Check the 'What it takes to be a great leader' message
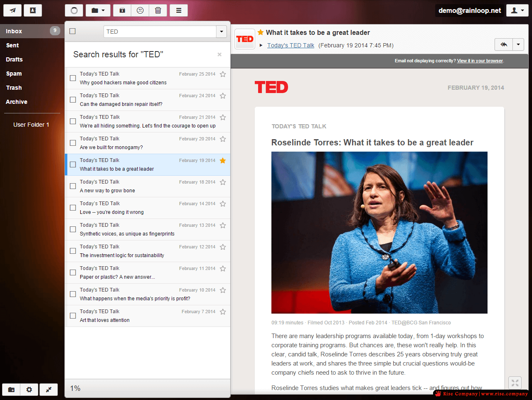The width and height of the screenshot is (532, 400). click(x=73, y=164)
